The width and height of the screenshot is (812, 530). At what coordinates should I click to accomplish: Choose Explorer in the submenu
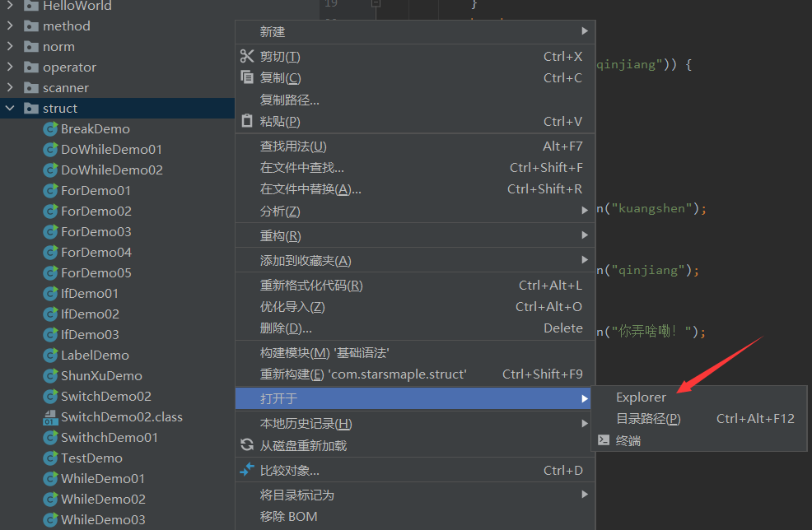(699, 397)
